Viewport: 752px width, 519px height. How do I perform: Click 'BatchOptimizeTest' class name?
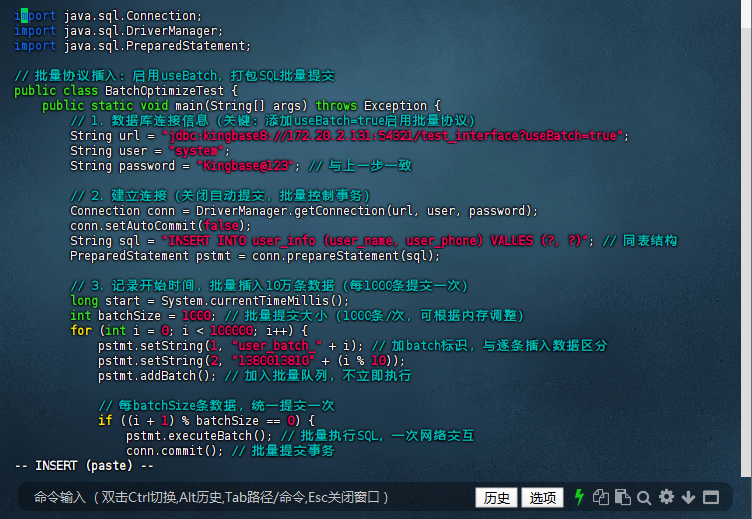[x=164, y=91]
